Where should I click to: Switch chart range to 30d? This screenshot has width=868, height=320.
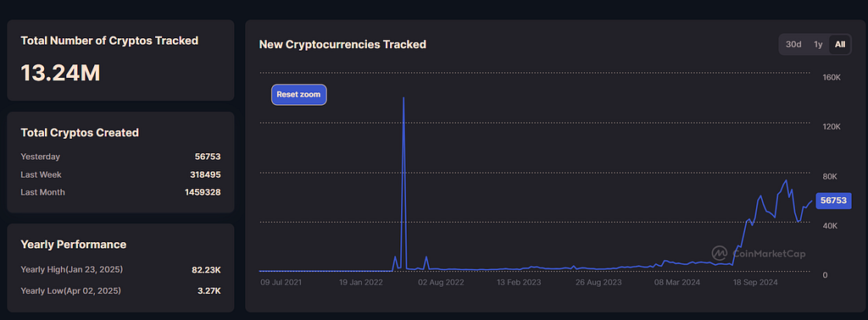click(793, 44)
